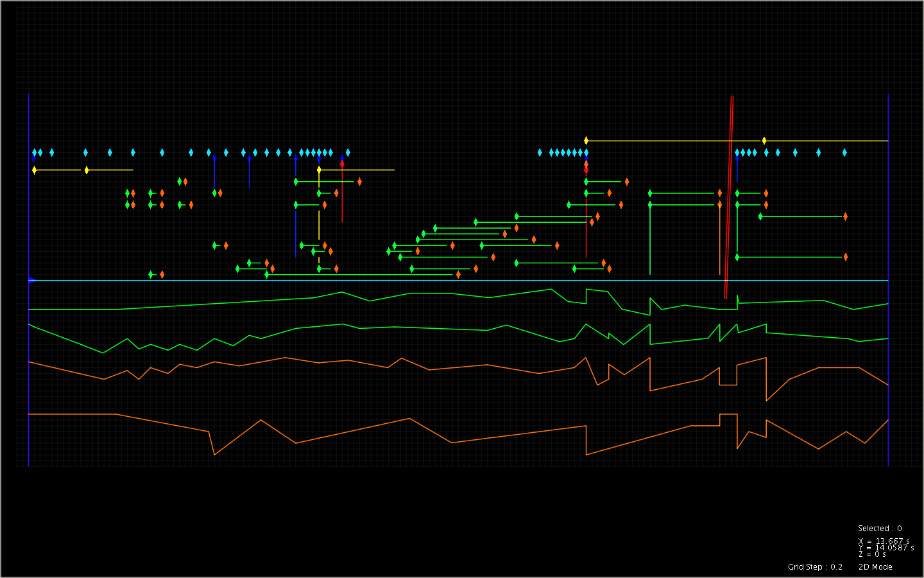
Task: Click the second yellow diamond on the top yellow line
Action: [x=764, y=141]
